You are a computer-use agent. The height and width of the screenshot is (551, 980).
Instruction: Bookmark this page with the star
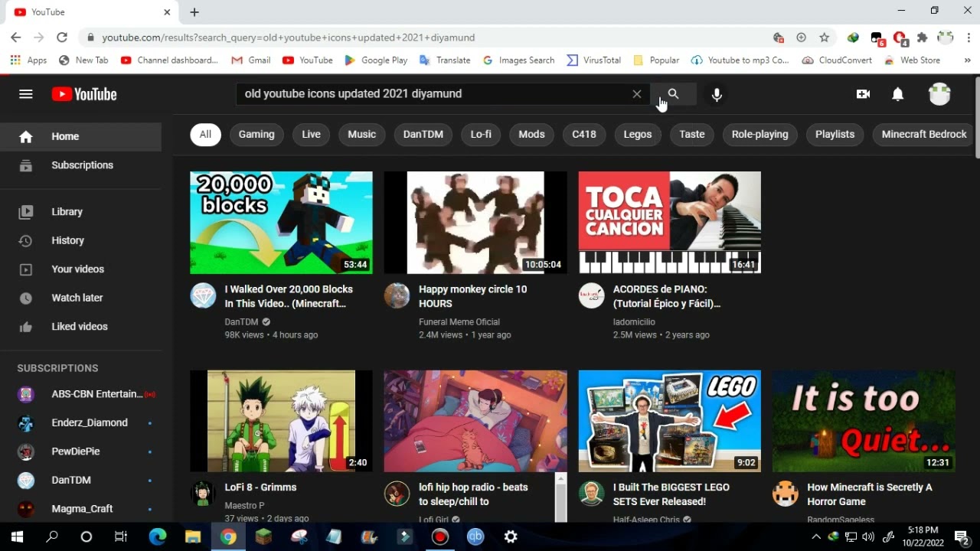pyautogui.click(x=824, y=37)
